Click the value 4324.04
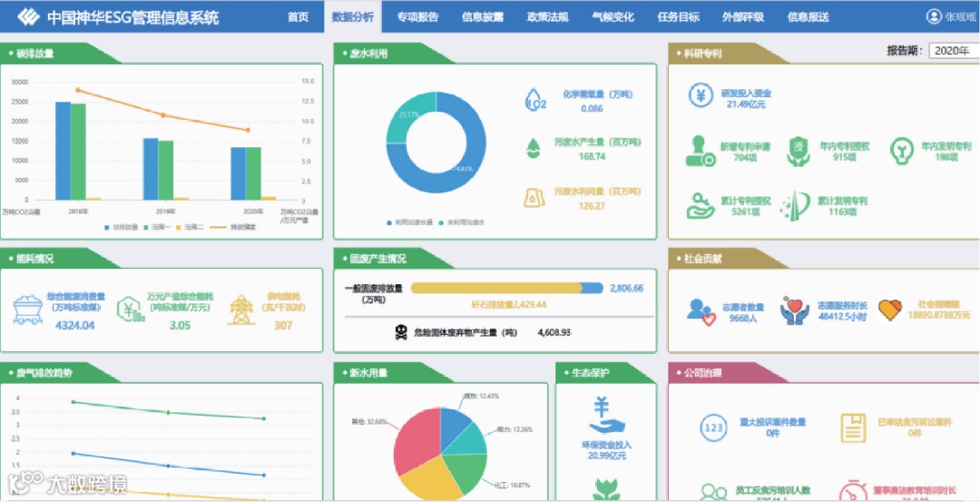This screenshot has width=980, height=502. click(75, 326)
